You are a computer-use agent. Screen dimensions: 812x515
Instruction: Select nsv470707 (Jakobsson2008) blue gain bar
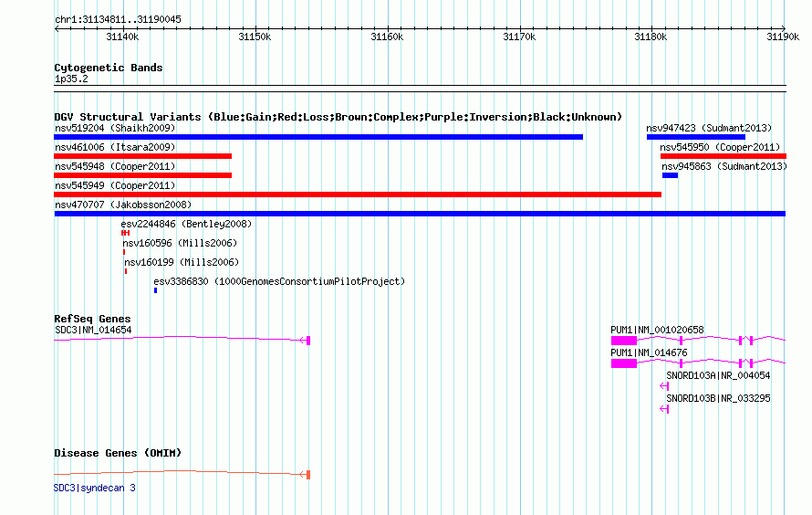point(420,214)
